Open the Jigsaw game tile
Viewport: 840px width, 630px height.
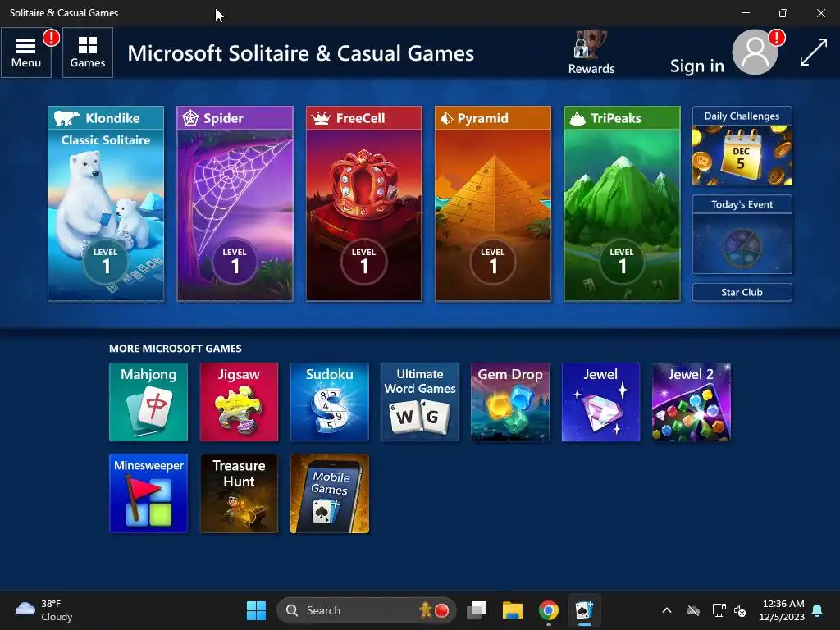coord(239,402)
